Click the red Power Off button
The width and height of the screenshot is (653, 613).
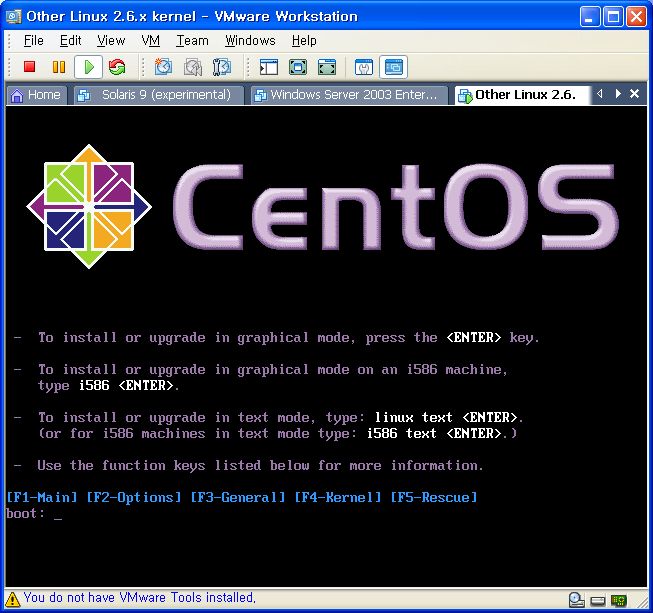click(29, 67)
